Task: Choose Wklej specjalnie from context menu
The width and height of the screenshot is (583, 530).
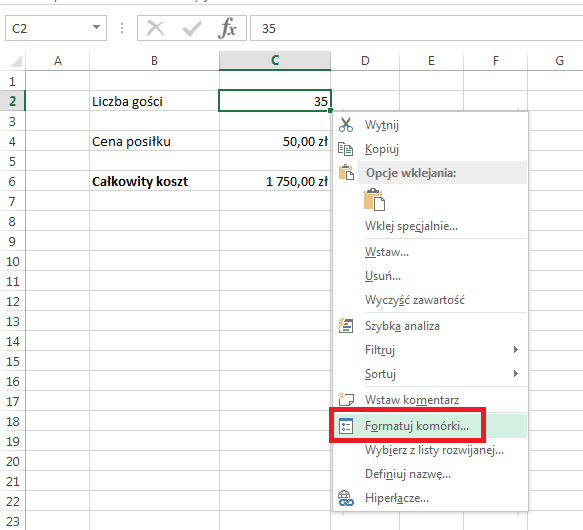Action: coord(411,226)
